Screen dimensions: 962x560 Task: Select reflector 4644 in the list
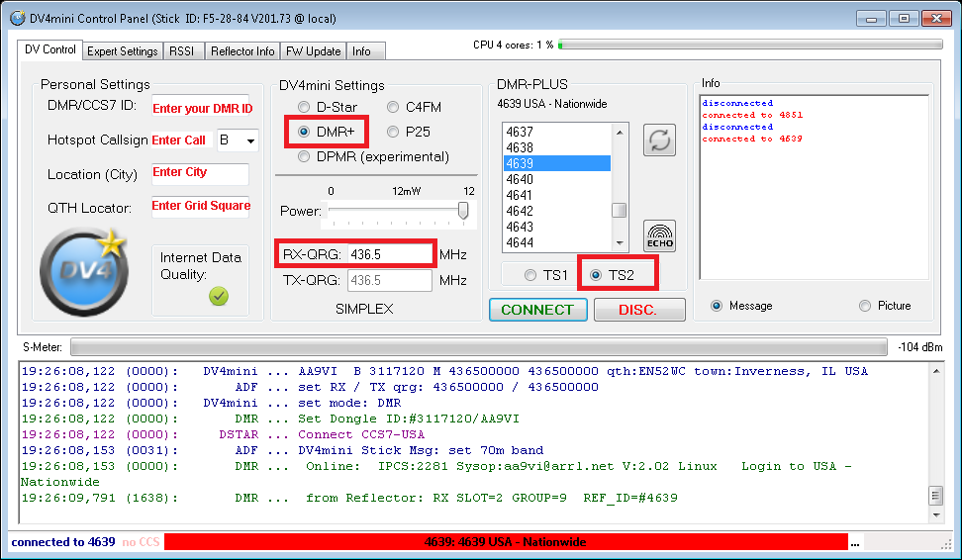click(x=557, y=242)
